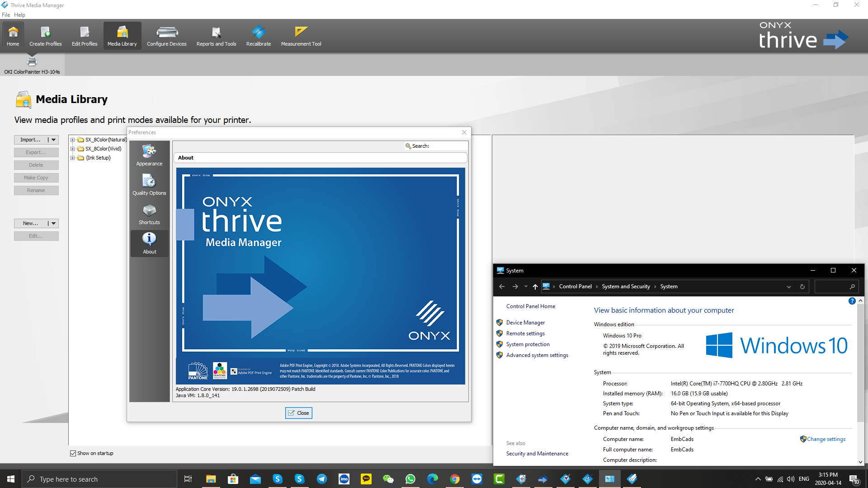Screen dimensions: 868x488
Task: Open Reports and Tools
Action: [216, 35]
